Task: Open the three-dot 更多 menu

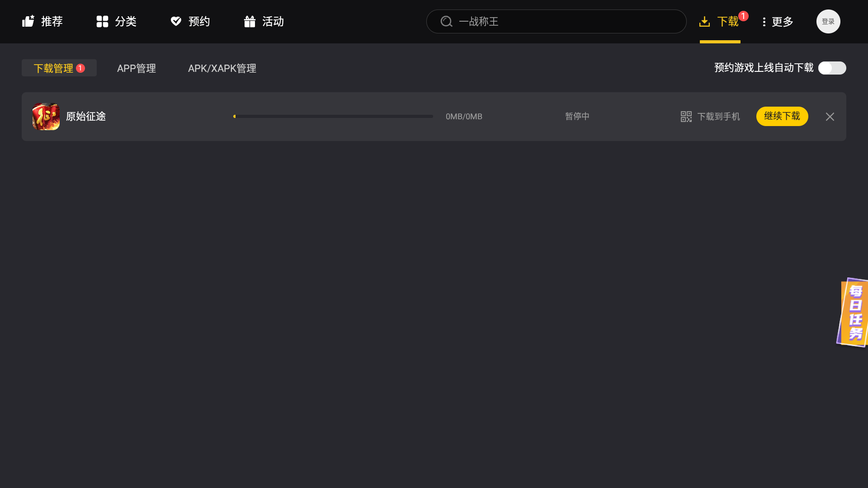Action: [764, 22]
